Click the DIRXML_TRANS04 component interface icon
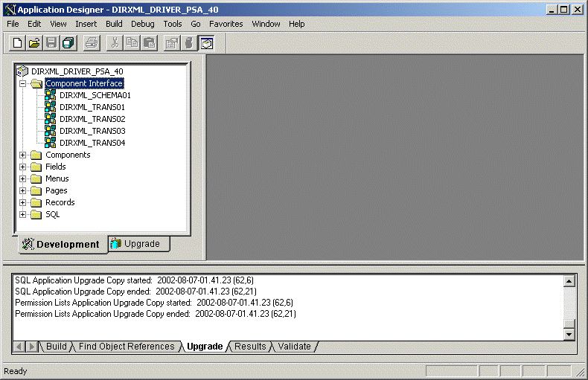This screenshot has width=588, height=380. (x=51, y=143)
